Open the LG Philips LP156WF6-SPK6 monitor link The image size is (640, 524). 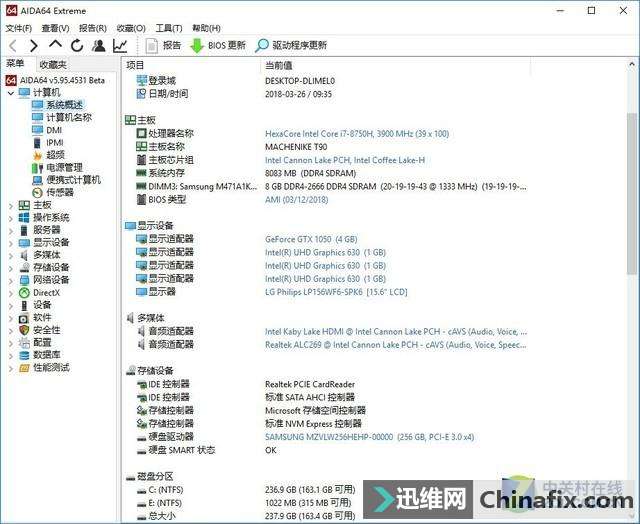[336, 292]
